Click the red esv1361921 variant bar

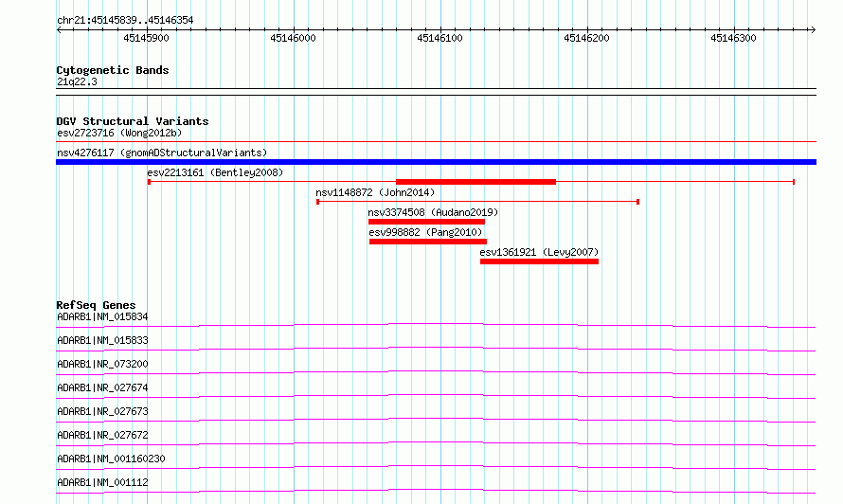(539, 261)
